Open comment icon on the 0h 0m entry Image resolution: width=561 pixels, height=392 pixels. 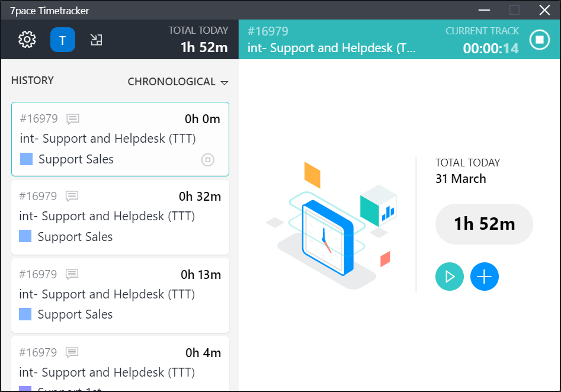[x=73, y=119]
